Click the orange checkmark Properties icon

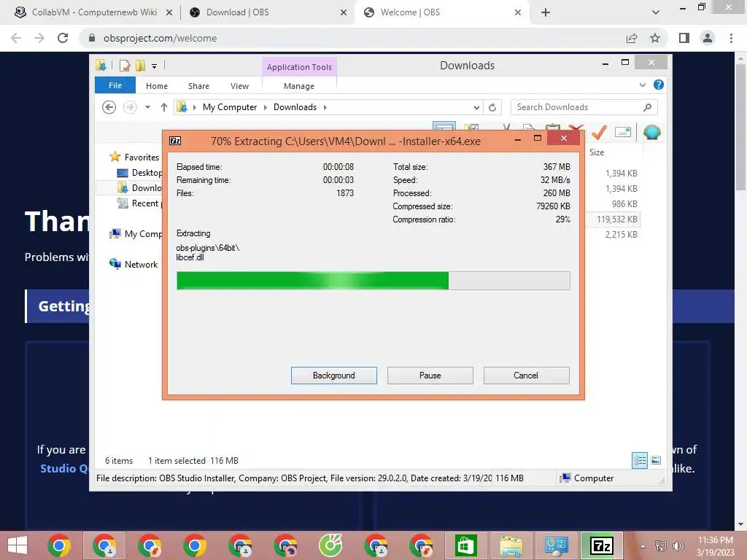599,132
